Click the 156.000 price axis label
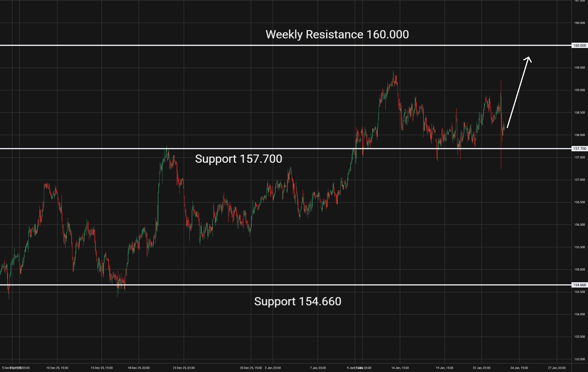The image size is (588, 372). [579, 225]
